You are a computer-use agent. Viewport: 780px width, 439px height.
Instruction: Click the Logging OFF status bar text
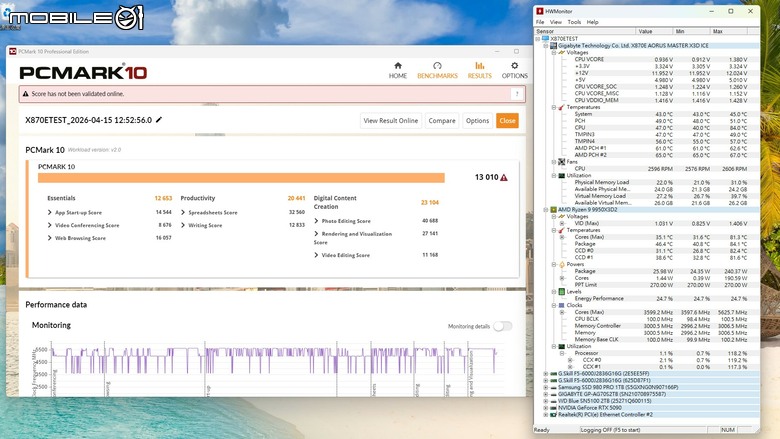610,430
